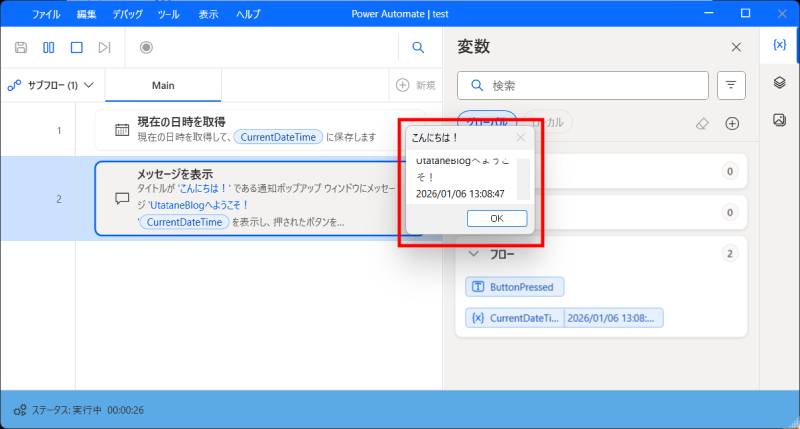This screenshot has height=429, width=800.
Task: Open the 編集 menu
Action: pos(86,14)
